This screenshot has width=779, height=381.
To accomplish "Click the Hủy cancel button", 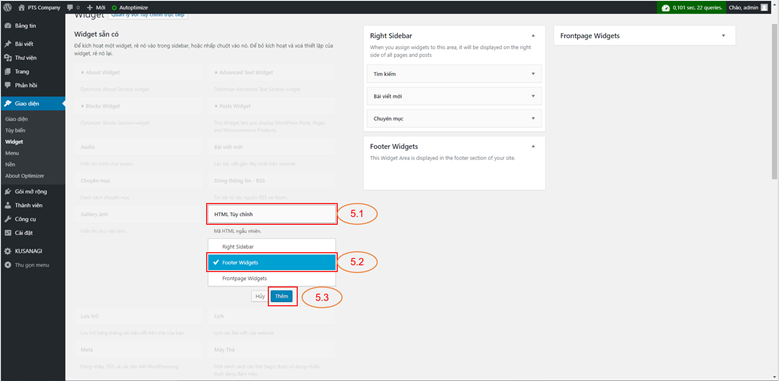I will 260,296.
